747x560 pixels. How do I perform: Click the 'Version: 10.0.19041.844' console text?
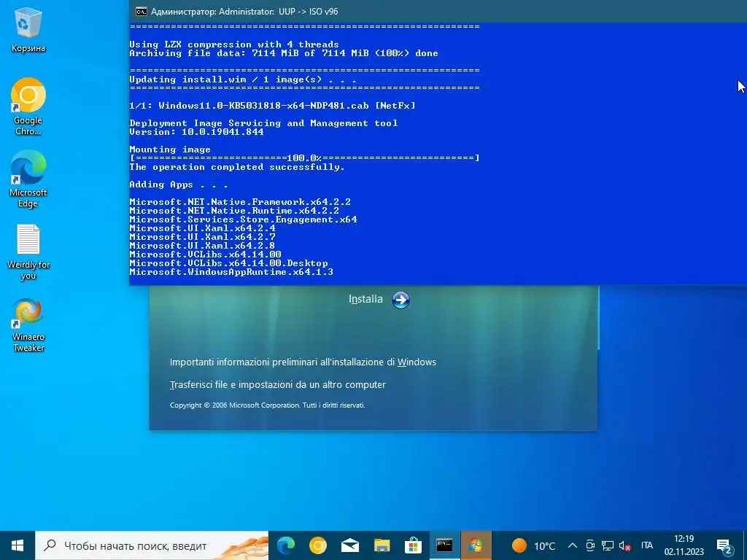[196, 132]
